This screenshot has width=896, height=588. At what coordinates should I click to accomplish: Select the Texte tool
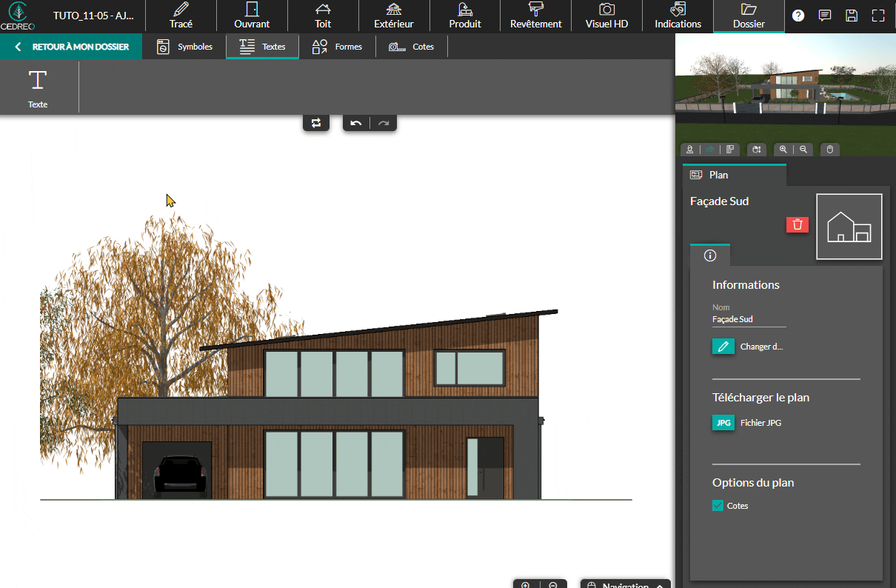[x=38, y=87]
